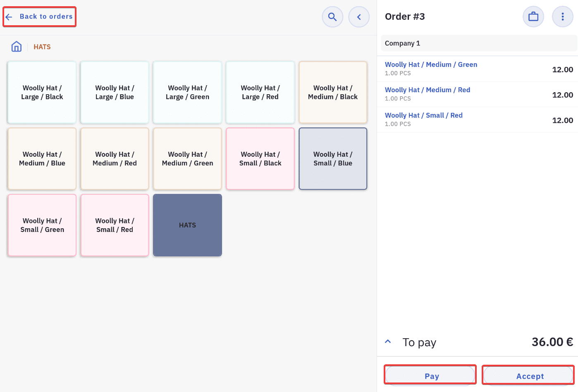Viewport: 578px width, 392px height.
Task: Expand the To pay summary chevron
Action: pyautogui.click(x=388, y=342)
